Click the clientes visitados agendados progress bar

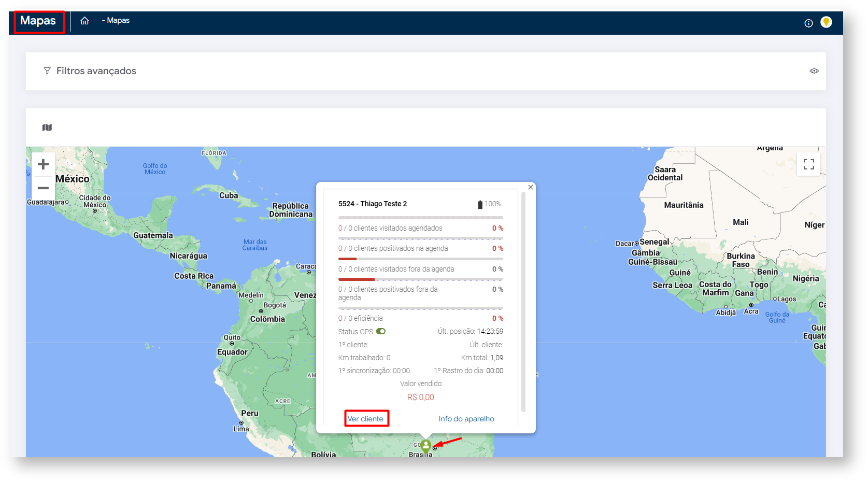(420, 218)
